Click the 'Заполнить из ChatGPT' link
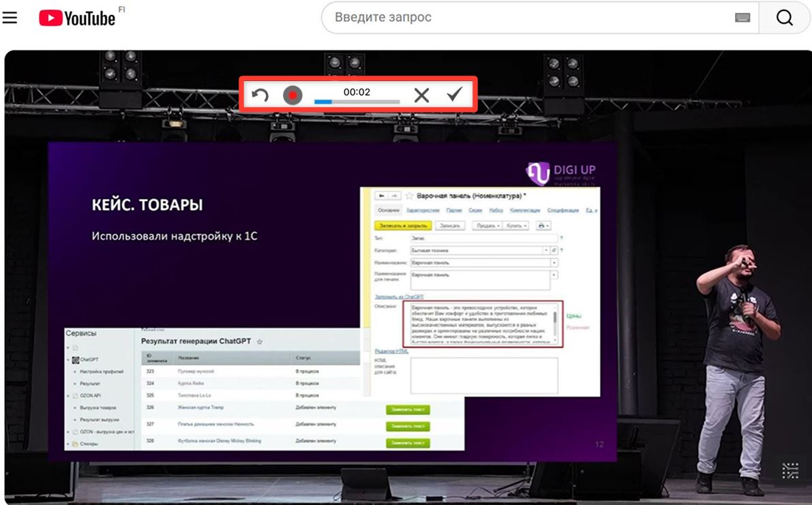This screenshot has width=812, height=505. (400, 297)
